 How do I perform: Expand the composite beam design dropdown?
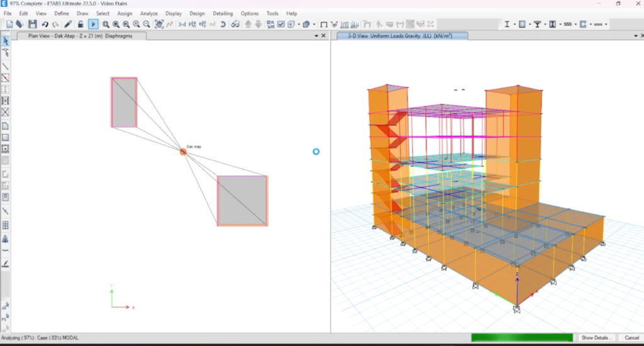545,25
